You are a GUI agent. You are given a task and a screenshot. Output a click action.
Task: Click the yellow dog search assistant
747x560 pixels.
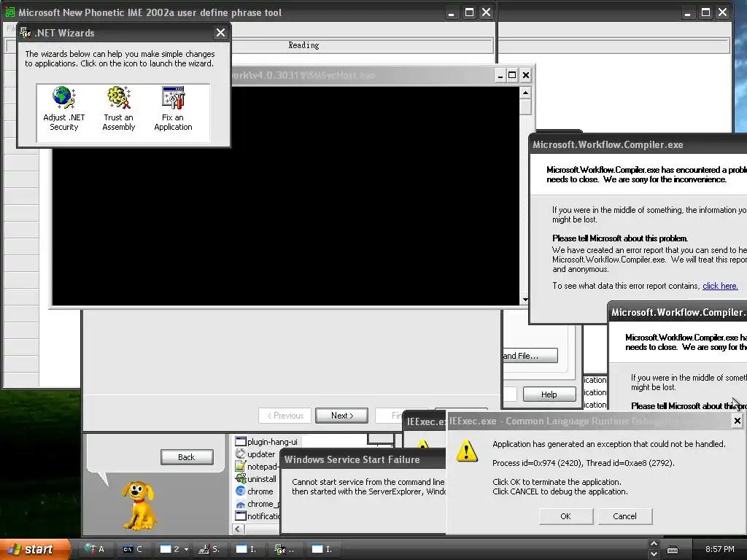[x=138, y=506]
